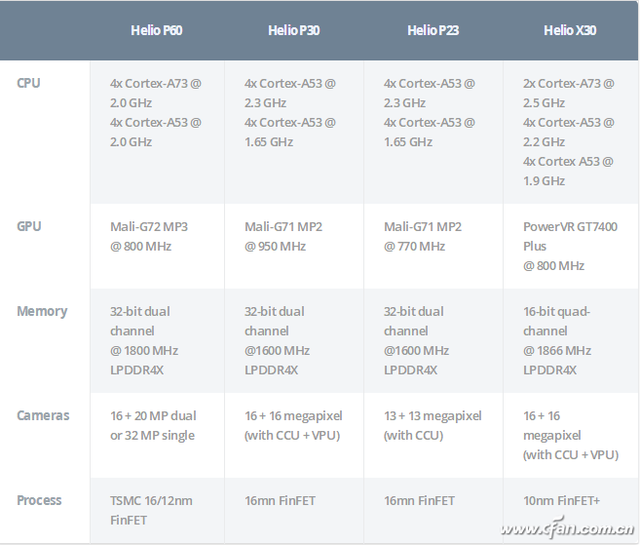The width and height of the screenshot is (640, 545).
Task: Click the Helio X30 column header
Action: (570, 31)
